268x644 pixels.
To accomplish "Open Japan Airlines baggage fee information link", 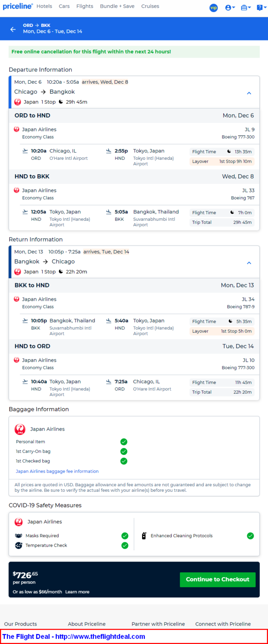I will pos(57,471).
